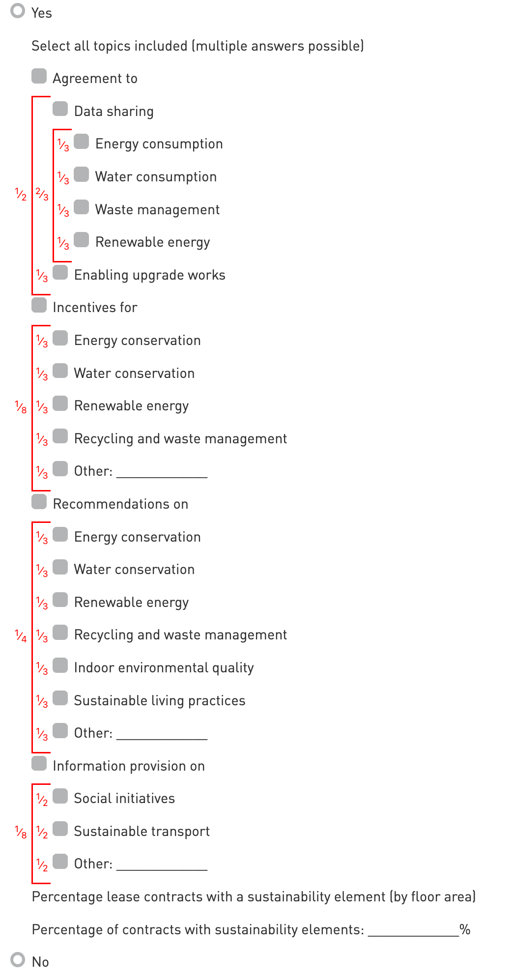
Task: Check the Agreement to checkbox
Action: tap(39, 76)
